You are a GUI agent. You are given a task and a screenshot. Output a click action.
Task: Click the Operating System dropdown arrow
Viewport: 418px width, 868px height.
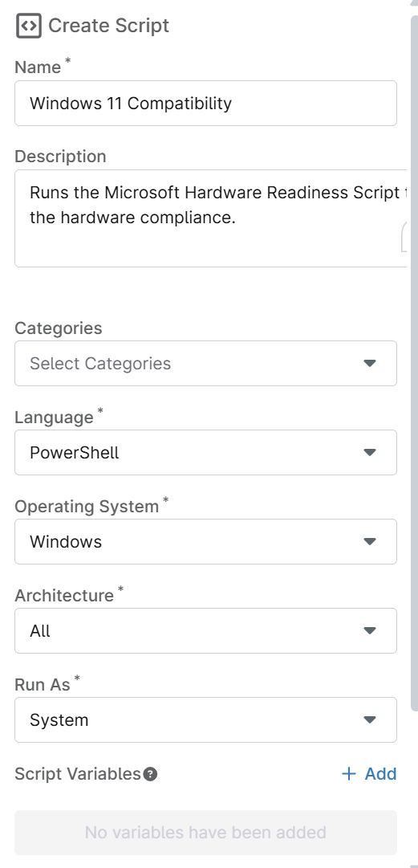pos(370,541)
